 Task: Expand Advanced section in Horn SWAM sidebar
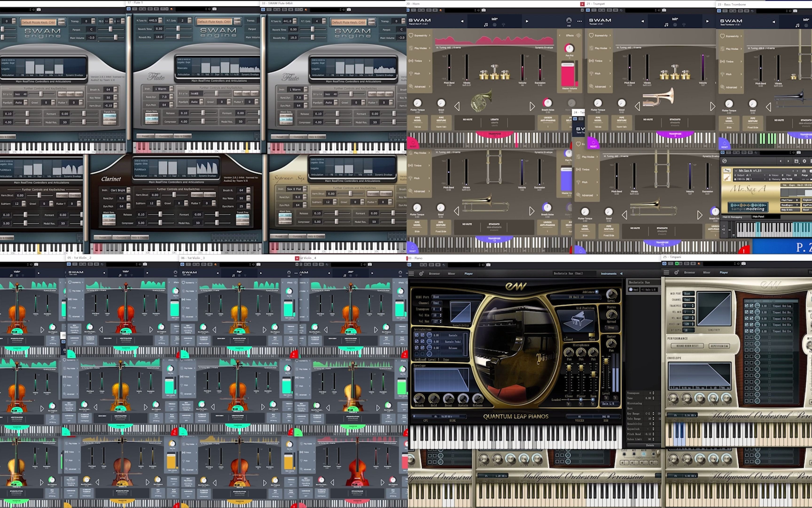[419, 86]
